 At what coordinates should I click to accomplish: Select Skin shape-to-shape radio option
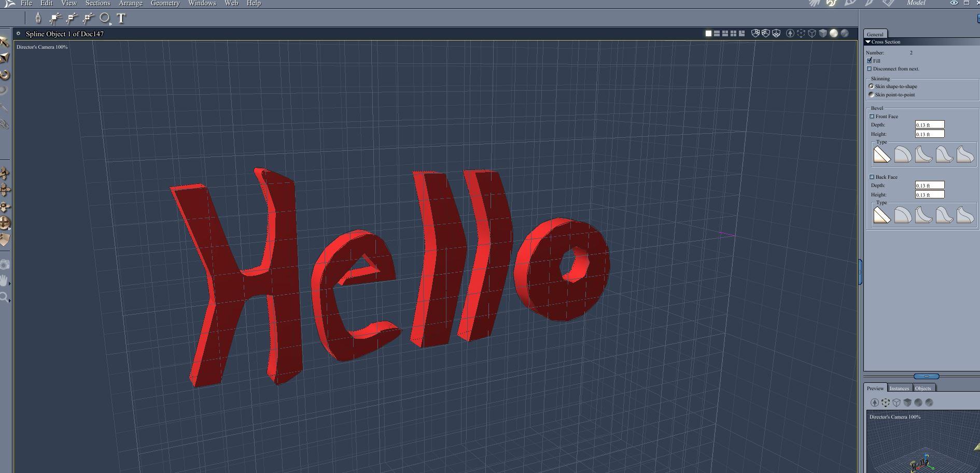[871, 86]
